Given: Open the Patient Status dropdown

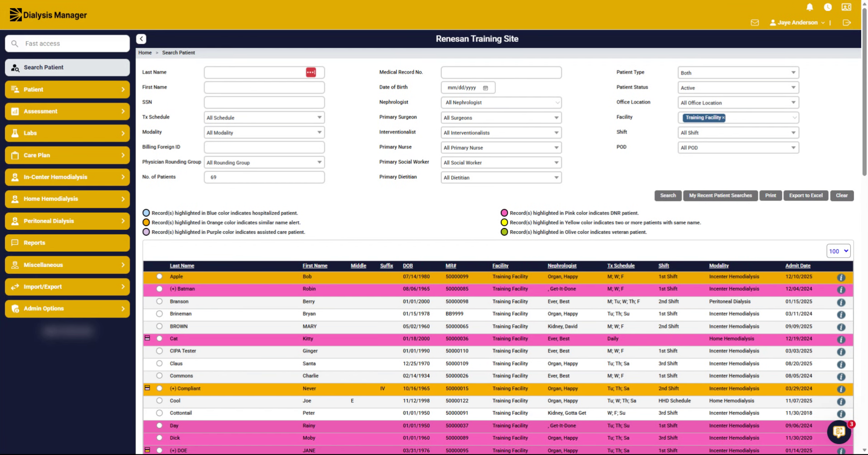Looking at the screenshot, I should tap(738, 88).
